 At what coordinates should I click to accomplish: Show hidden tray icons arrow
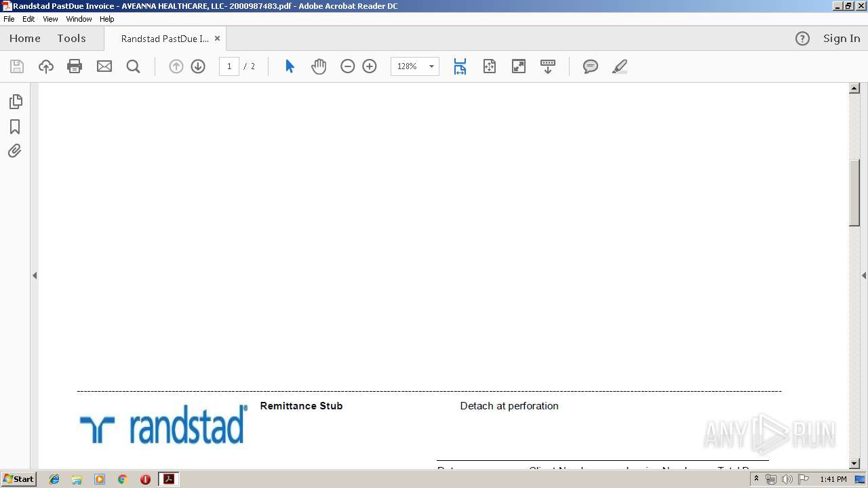tap(756, 479)
